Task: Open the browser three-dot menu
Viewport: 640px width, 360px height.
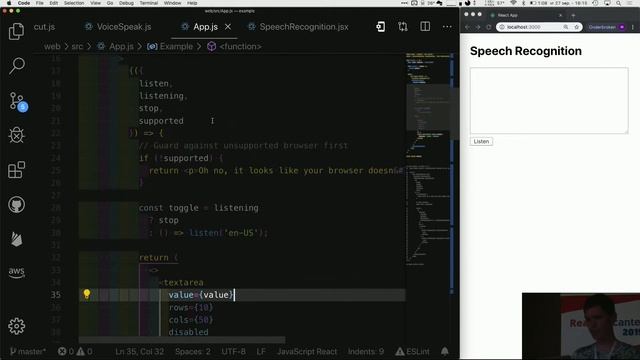Action: click(633, 27)
